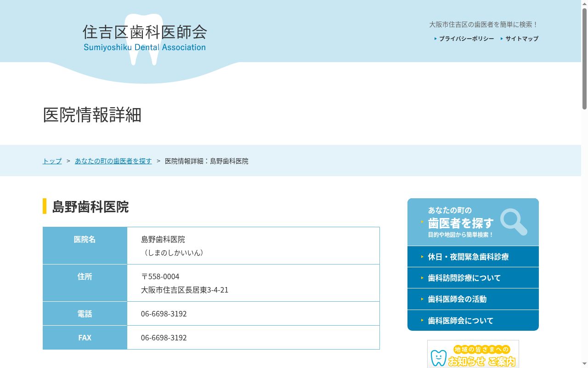Click the FAX table header cell
This screenshot has height=368, width=588.
point(85,338)
